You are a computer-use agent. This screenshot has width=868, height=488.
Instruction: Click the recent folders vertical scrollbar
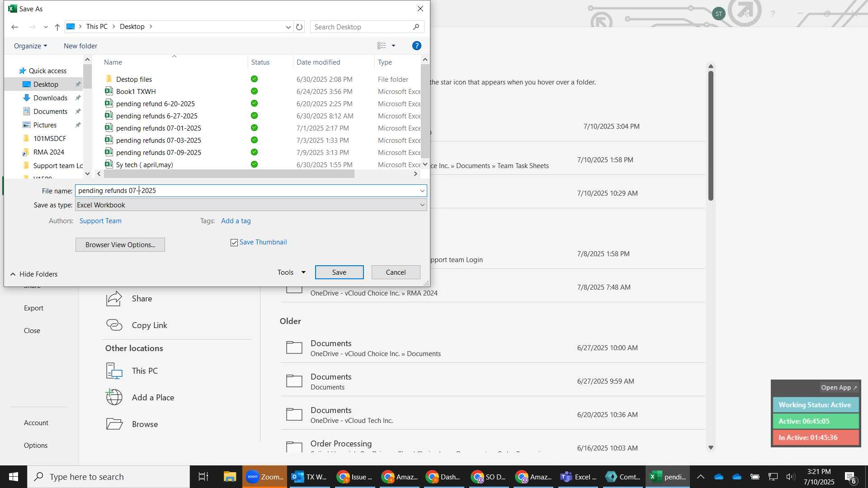[x=711, y=136]
